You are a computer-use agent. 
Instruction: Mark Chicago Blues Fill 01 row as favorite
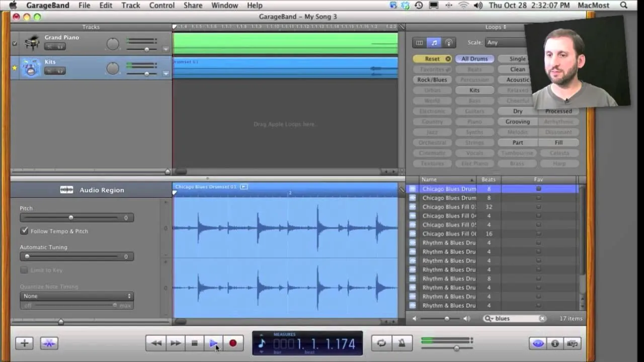[538, 207]
